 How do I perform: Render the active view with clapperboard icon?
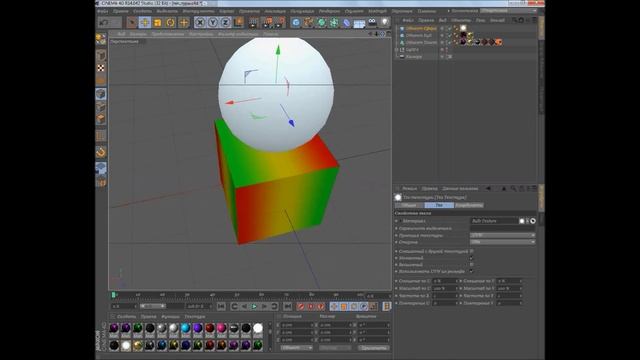(x=253, y=22)
